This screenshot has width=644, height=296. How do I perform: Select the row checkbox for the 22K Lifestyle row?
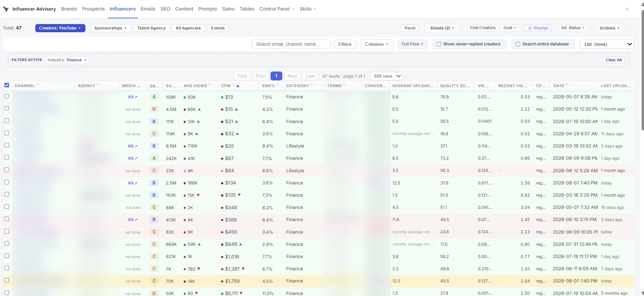point(7,170)
